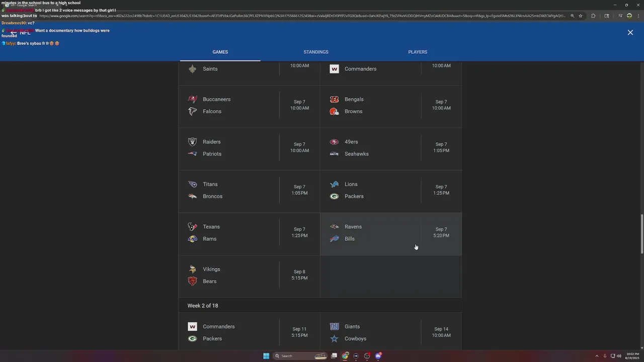Viewport: 644px width, 362px height.
Task: Open the browser profile avatar
Action: pyautogui.click(x=629, y=16)
